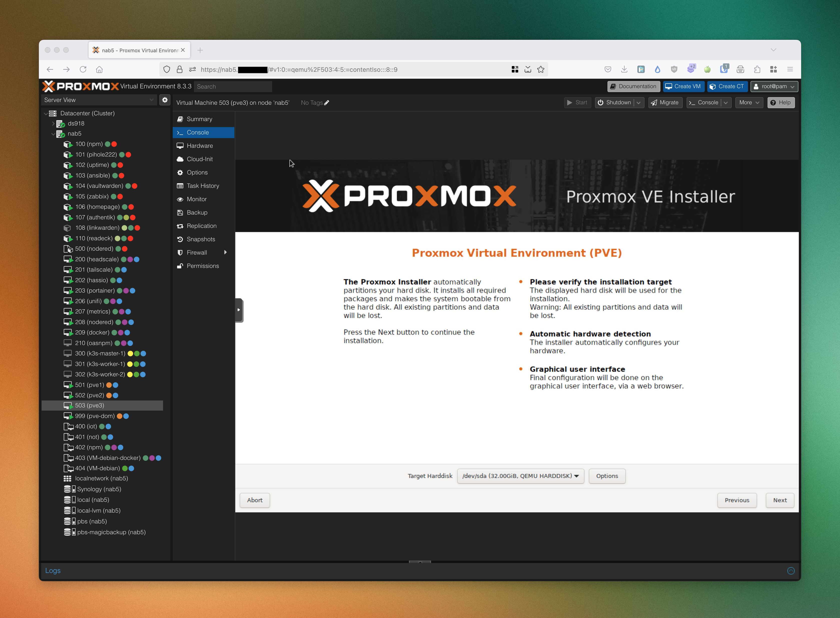Collapse the nab5 node
This screenshot has height=618, width=840.
[x=53, y=134]
